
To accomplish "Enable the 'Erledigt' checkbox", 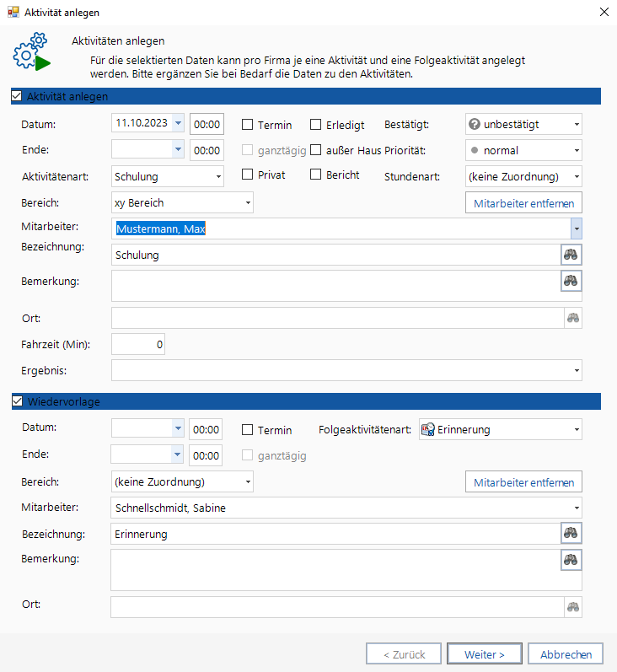I will point(316,125).
